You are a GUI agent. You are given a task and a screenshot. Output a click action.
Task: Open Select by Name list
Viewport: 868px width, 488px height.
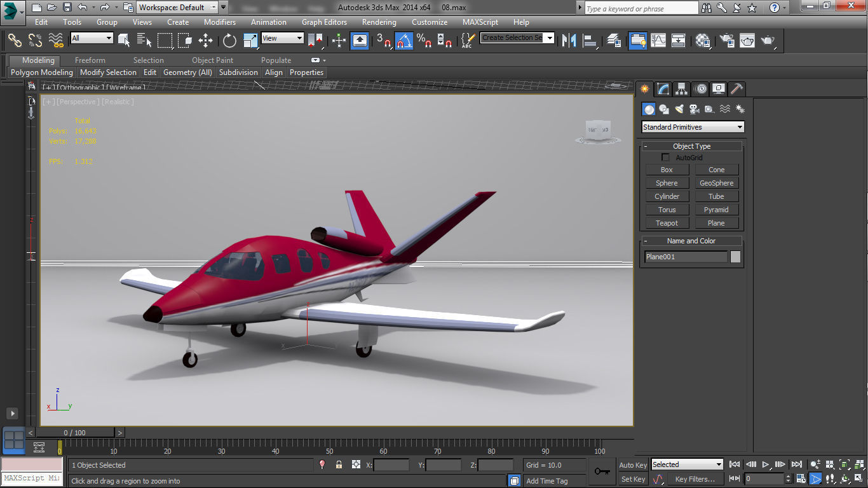coord(144,41)
